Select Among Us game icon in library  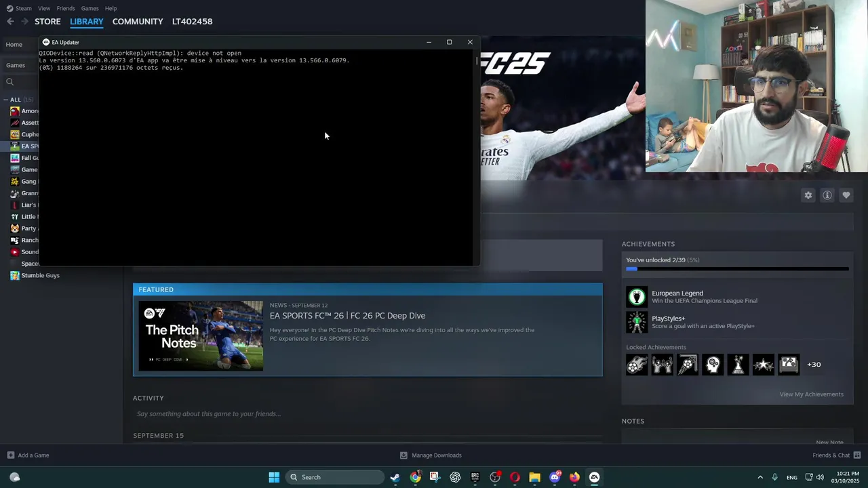point(15,111)
